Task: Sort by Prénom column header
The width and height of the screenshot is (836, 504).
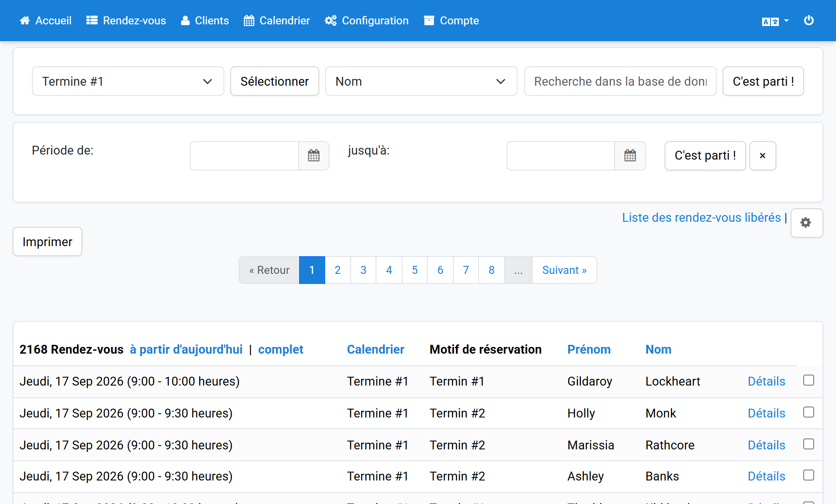Action: [589, 349]
